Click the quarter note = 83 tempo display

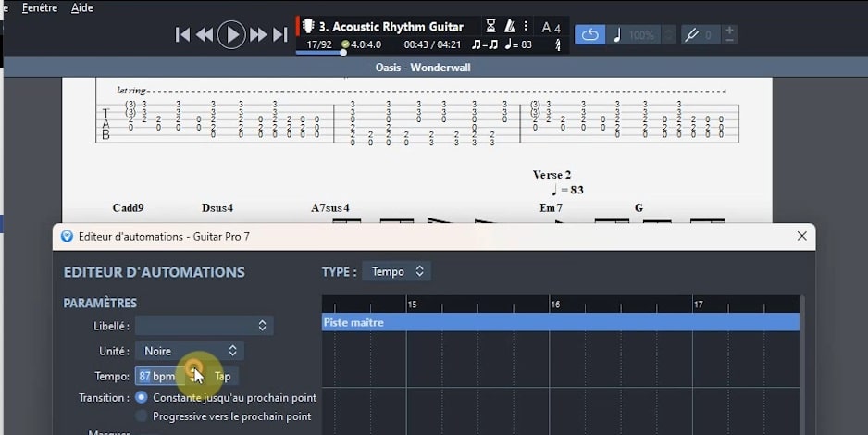click(x=518, y=44)
